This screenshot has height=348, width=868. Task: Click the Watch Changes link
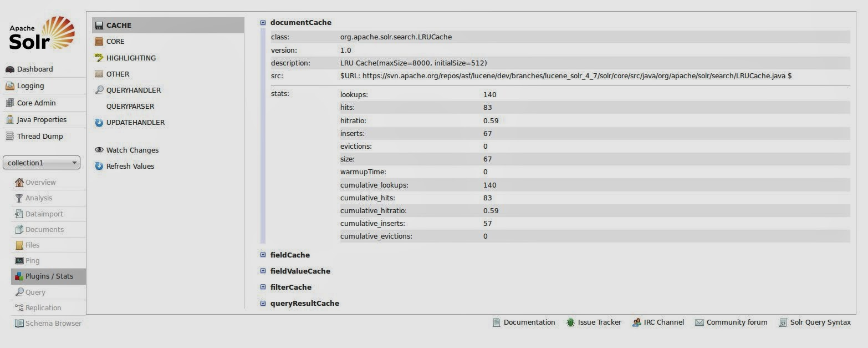coord(132,150)
